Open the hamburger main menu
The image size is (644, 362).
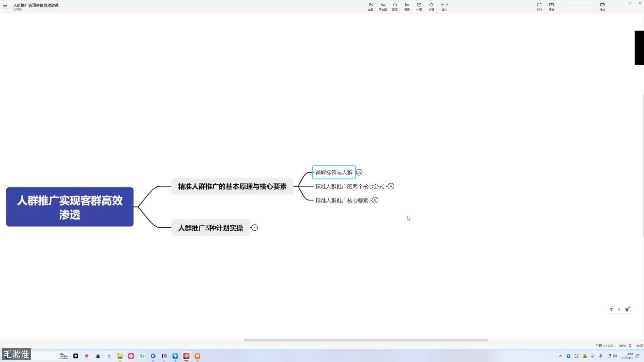[5, 7]
